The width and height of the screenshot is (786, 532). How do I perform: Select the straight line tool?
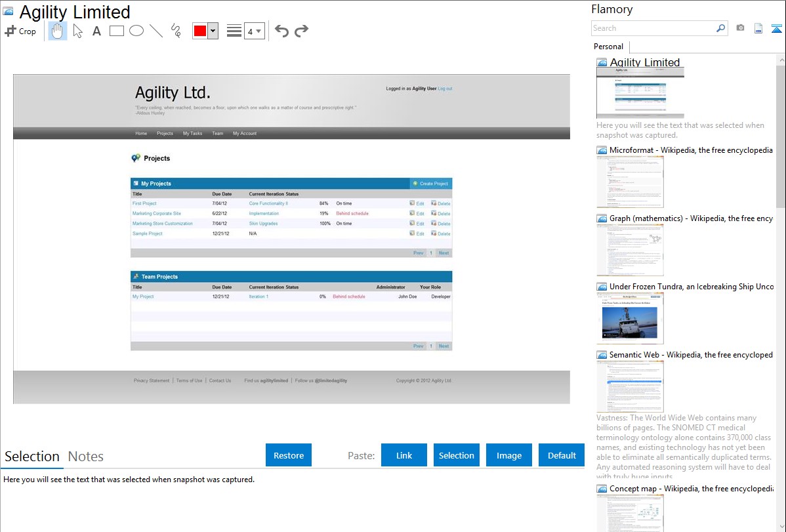[x=156, y=31]
